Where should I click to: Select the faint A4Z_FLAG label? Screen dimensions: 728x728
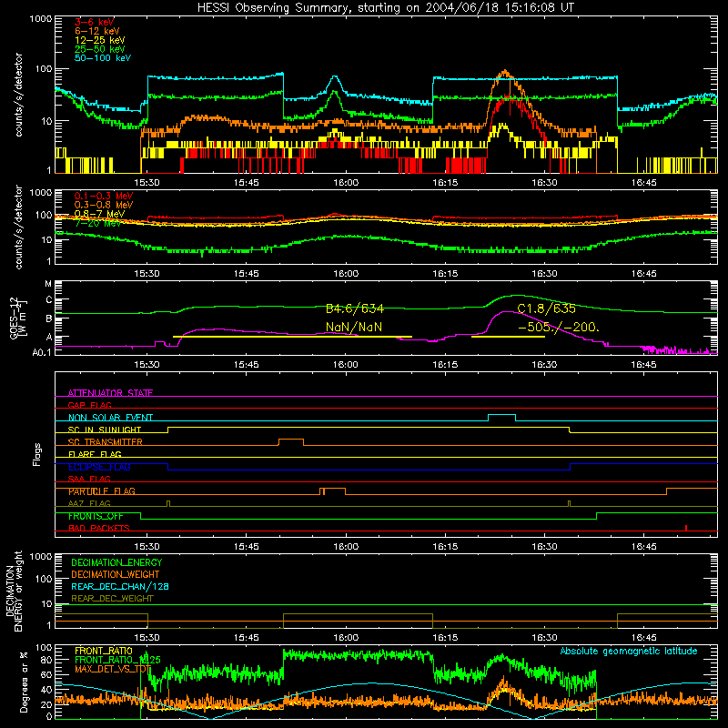pyautogui.click(x=89, y=503)
